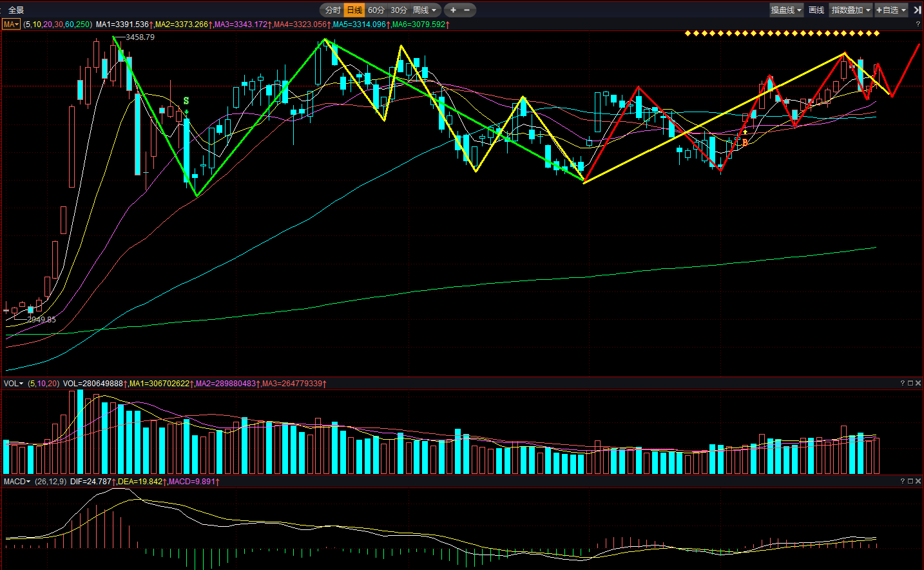Click the 自选 add-to-watchlist button
The height and width of the screenshot is (570, 924).
pyautogui.click(x=891, y=10)
